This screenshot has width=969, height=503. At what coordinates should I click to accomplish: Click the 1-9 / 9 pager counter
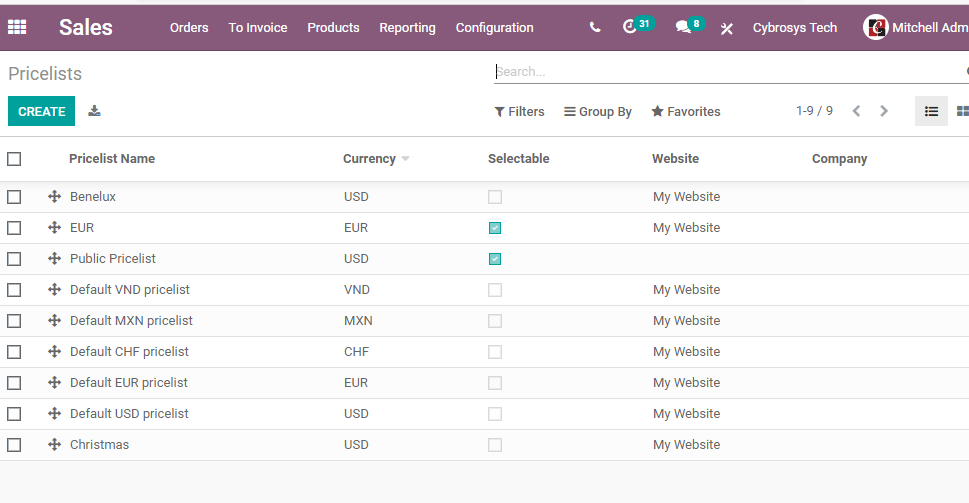pos(814,111)
